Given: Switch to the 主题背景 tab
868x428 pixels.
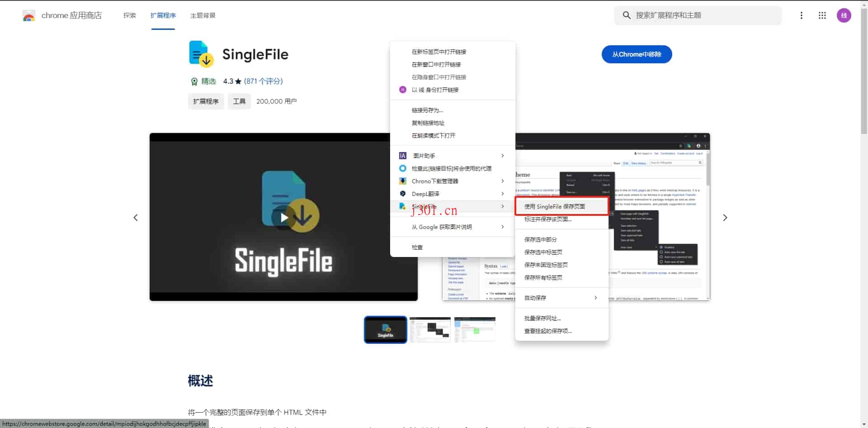Looking at the screenshot, I should 203,15.
